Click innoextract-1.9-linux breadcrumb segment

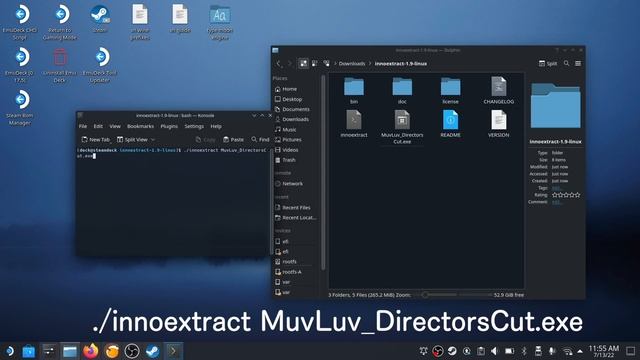(401, 64)
